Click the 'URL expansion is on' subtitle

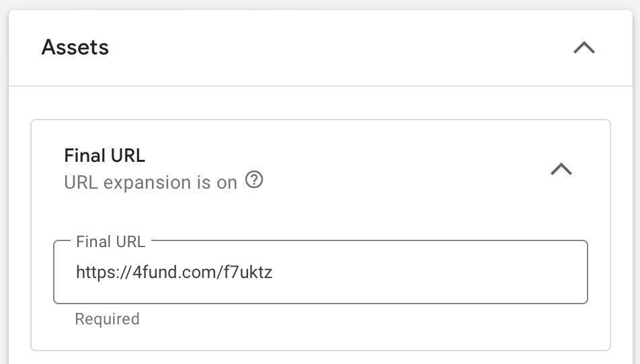pos(151,183)
